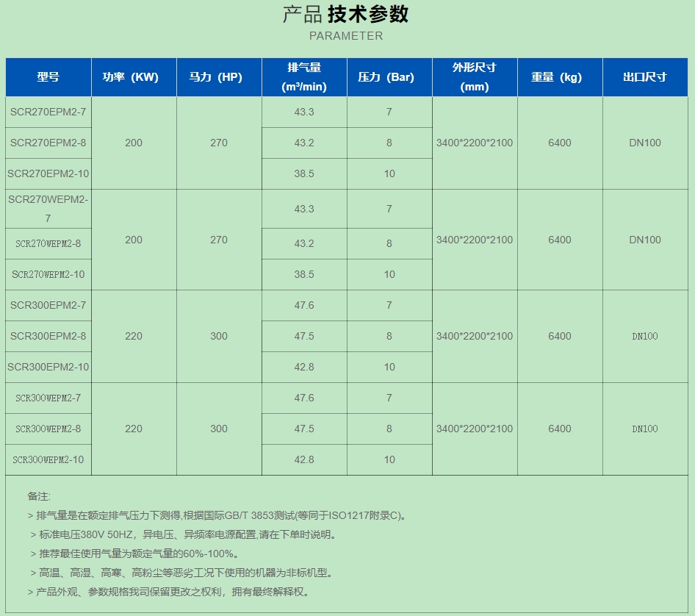Click the 6400 weight cell in last group
This screenshot has height=616, width=695.
click(x=560, y=429)
